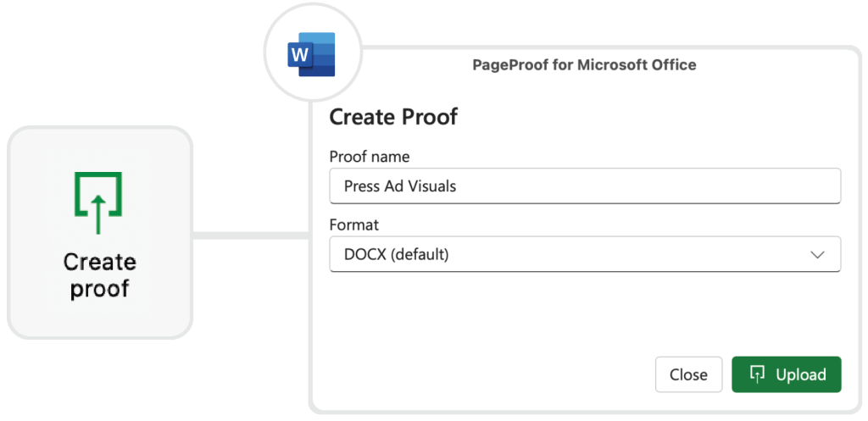Viewport: 868px width, 421px height.
Task: Click the green Create proof arrow icon
Action: coord(98,202)
